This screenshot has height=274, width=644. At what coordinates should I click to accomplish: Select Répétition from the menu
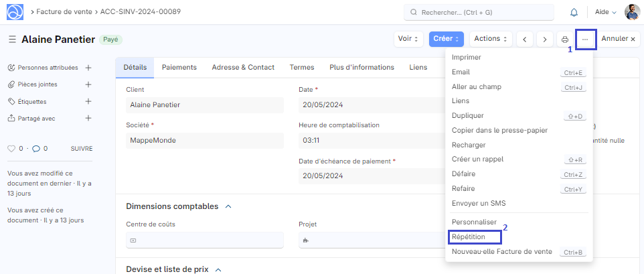coord(468,237)
